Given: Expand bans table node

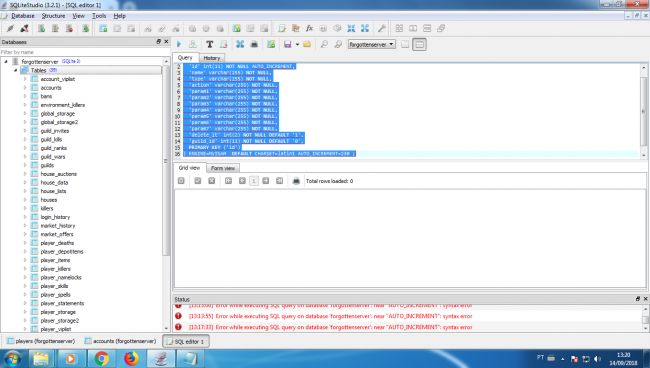Looking at the screenshot, I should click(25, 96).
